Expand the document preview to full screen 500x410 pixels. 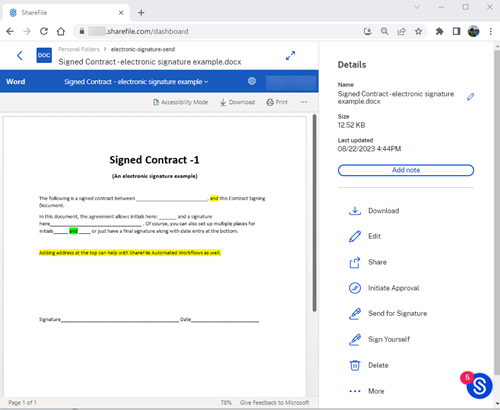click(x=290, y=56)
